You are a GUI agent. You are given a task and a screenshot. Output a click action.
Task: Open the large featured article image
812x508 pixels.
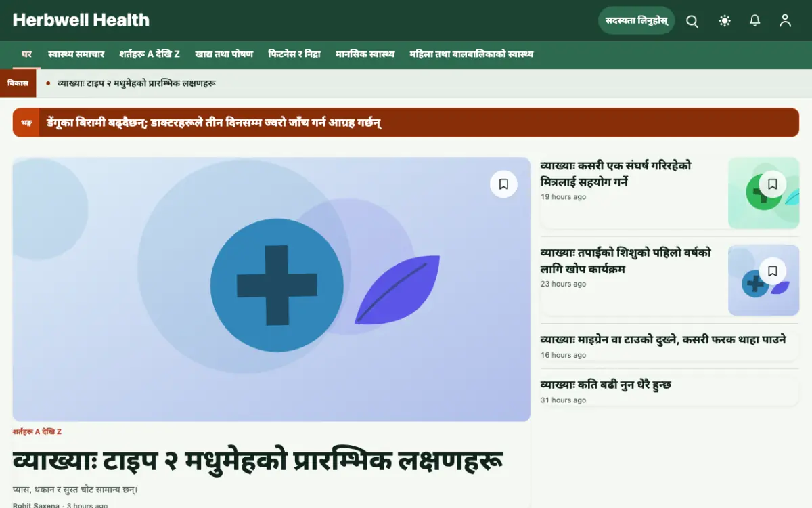(x=271, y=289)
